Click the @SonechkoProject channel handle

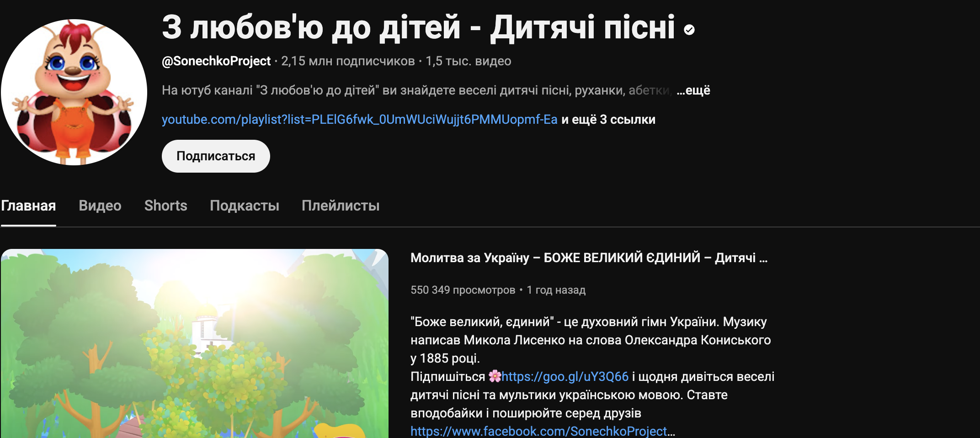pos(216,61)
